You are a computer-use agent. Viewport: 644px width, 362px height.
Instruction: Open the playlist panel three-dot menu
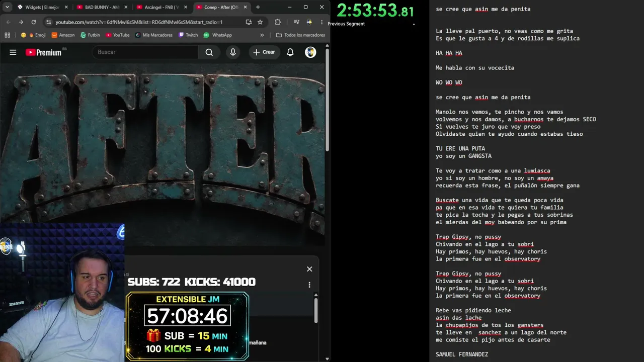[309, 285]
